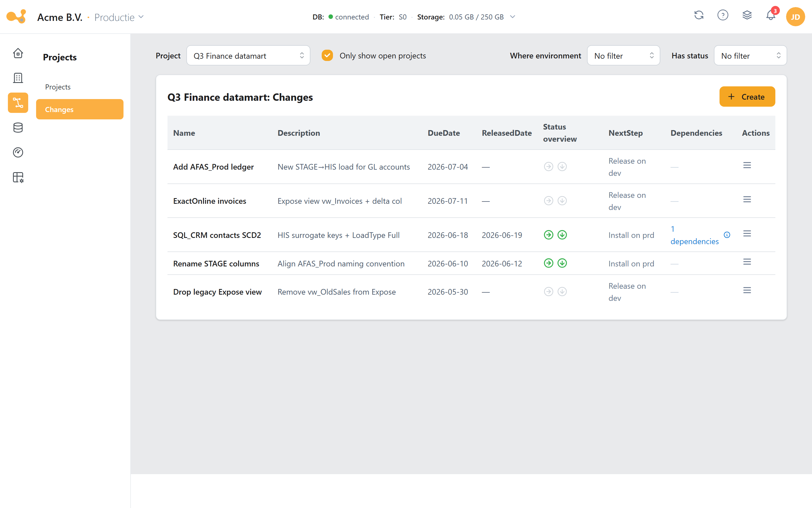The height and width of the screenshot is (508, 812).
Task: Click description Expose view vw_Invoices + delta col
Action: point(339,201)
